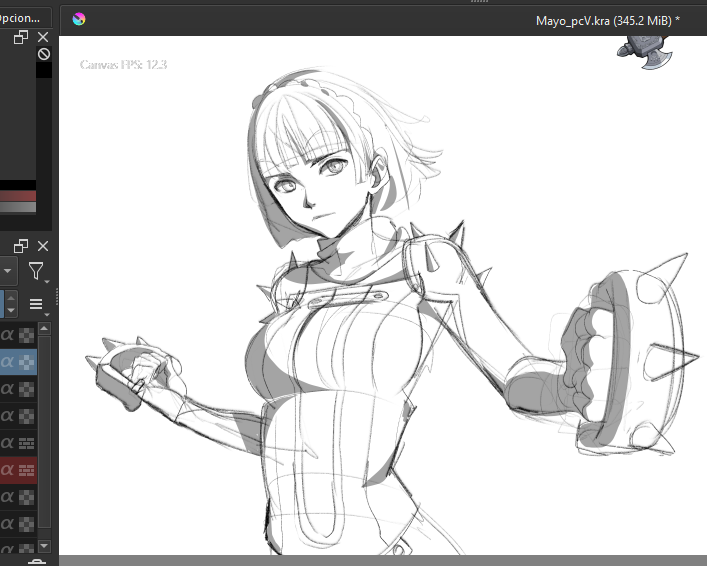Toggle pass-through icon on layer above red row

pos(27,444)
